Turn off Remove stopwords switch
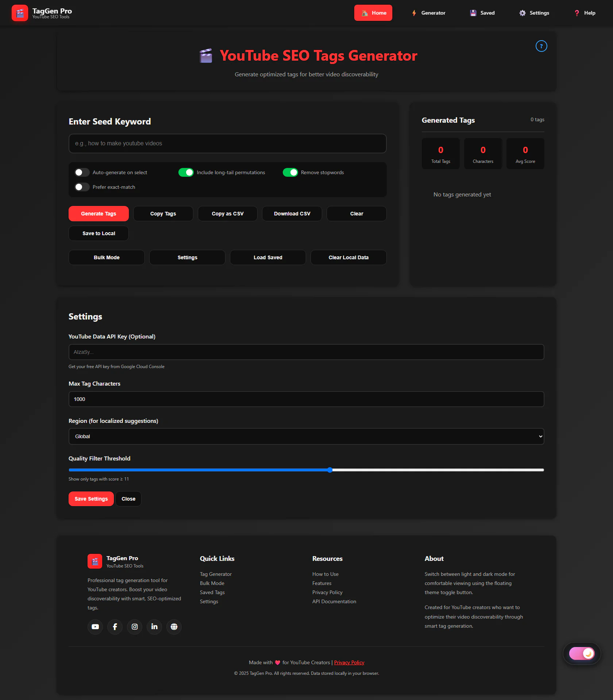Screen dimensions: 613x700 click(x=290, y=172)
